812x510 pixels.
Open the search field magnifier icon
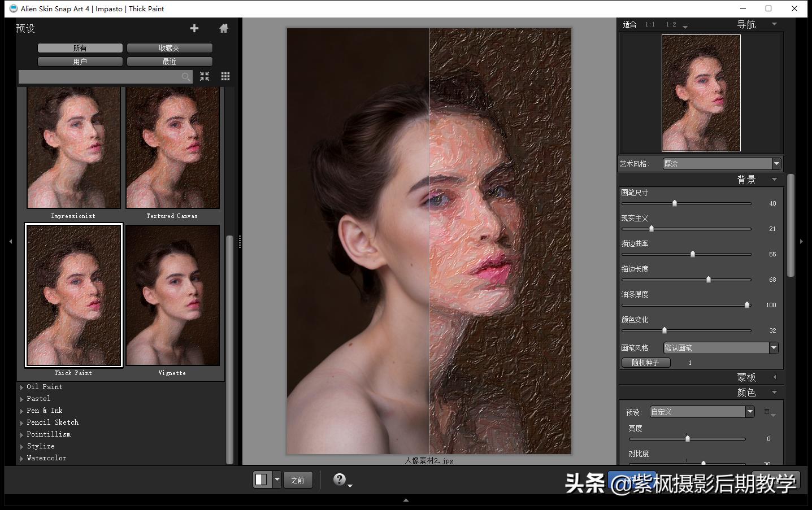click(x=185, y=77)
